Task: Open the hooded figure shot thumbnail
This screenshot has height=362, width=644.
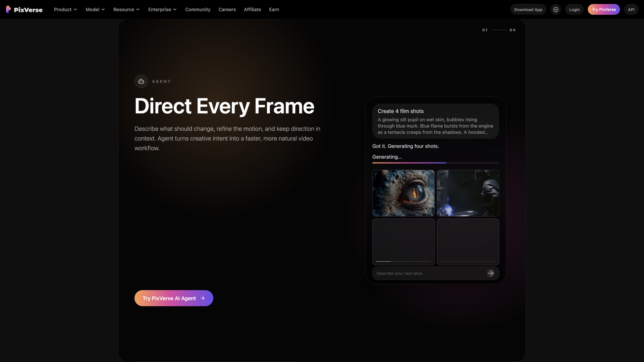Action: (x=468, y=193)
